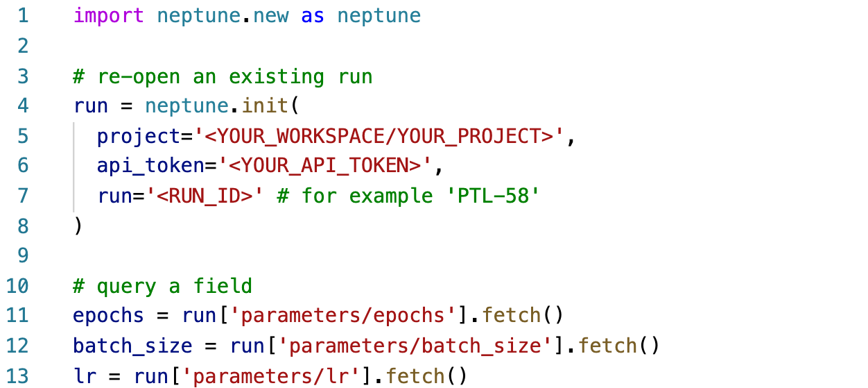Click line number 2 in the gutter
The height and width of the screenshot is (388, 868).
[x=23, y=46]
